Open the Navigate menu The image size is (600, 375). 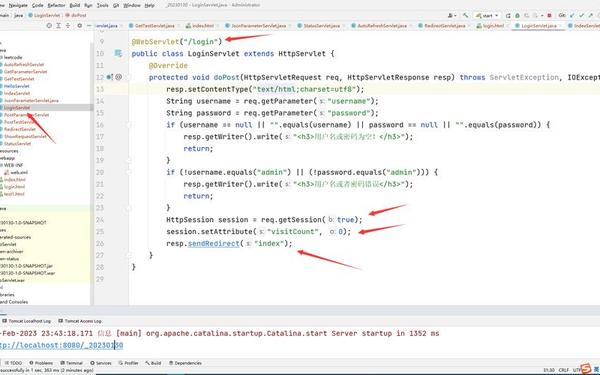point(18,5)
